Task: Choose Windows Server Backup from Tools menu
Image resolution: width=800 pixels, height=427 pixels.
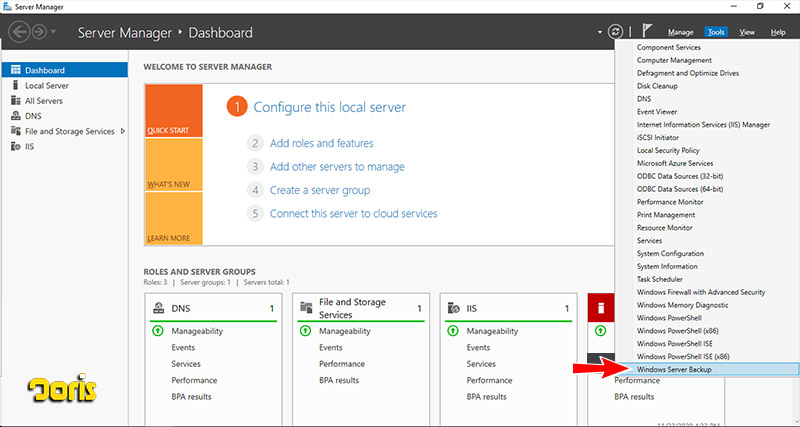Action: [x=707, y=369]
